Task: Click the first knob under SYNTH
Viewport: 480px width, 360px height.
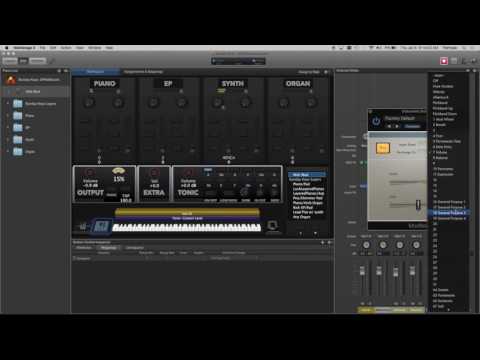Action: [x=217, y=102]
